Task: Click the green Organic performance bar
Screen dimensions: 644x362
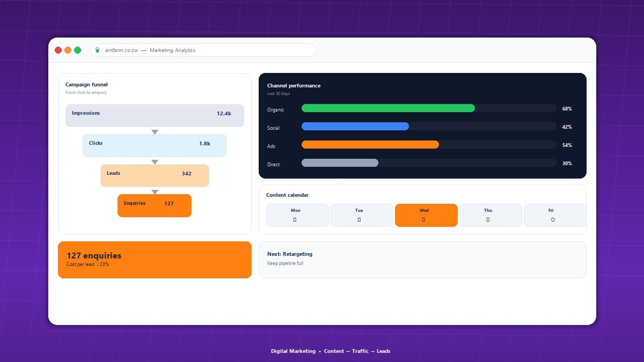Action: coord(388,108)
